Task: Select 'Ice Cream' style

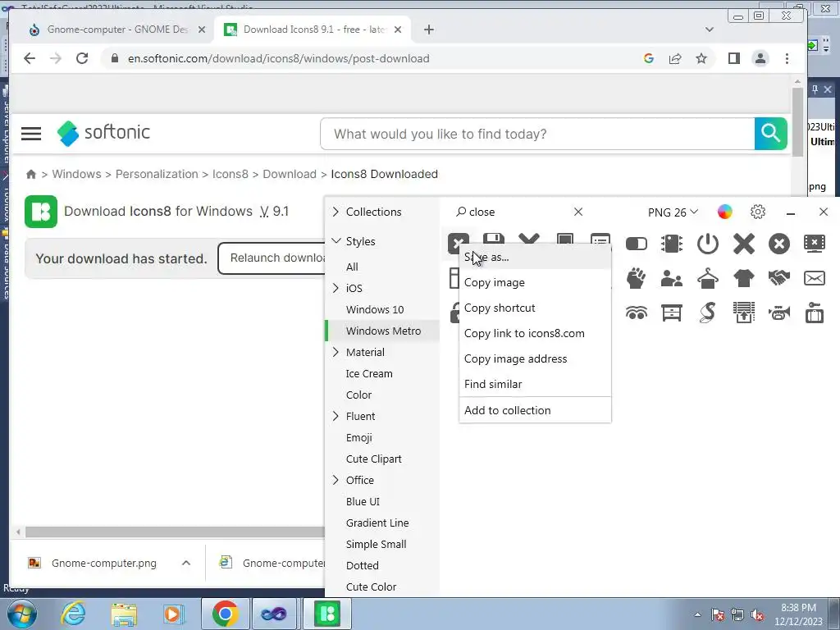Action: point(369,373)
